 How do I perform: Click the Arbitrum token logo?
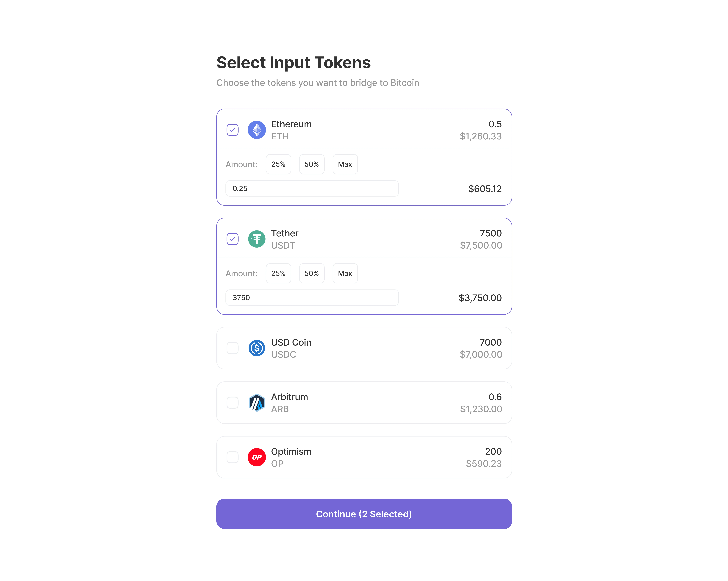tap(257, 403)
